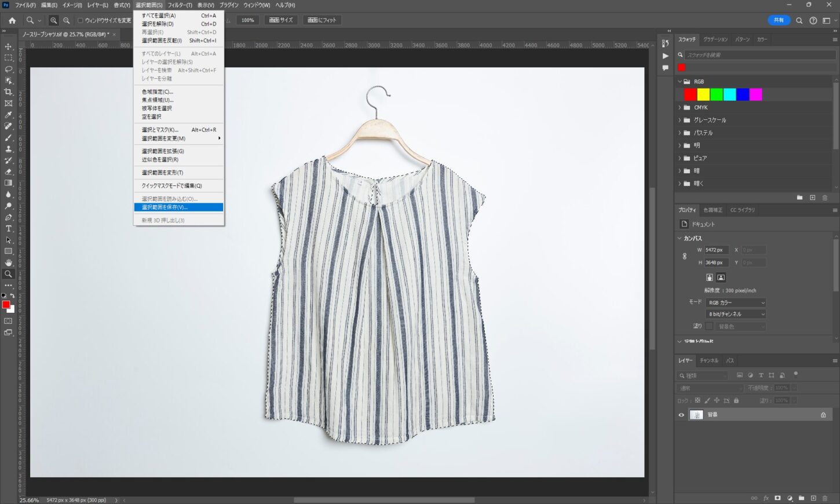This screenshot has height=504, width=840.
Task: Choose 選択範囲を反転(I) menu item
Action: click(178, 41)
